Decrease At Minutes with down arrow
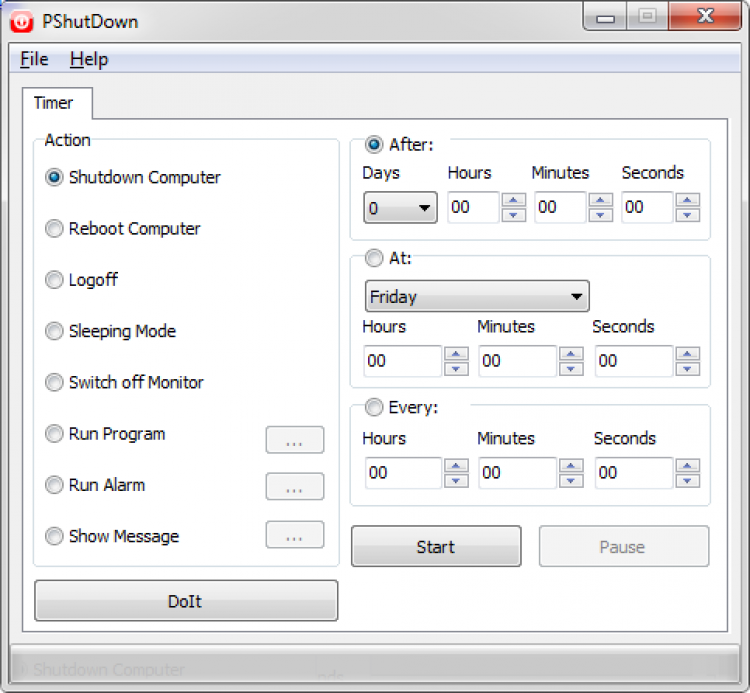 tap(571, 369)
